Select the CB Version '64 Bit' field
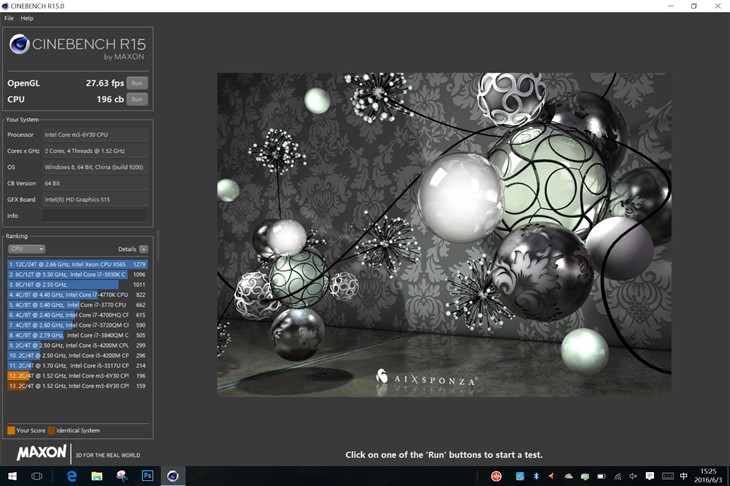The image size is (730, 486). click(x=95, y=183)
